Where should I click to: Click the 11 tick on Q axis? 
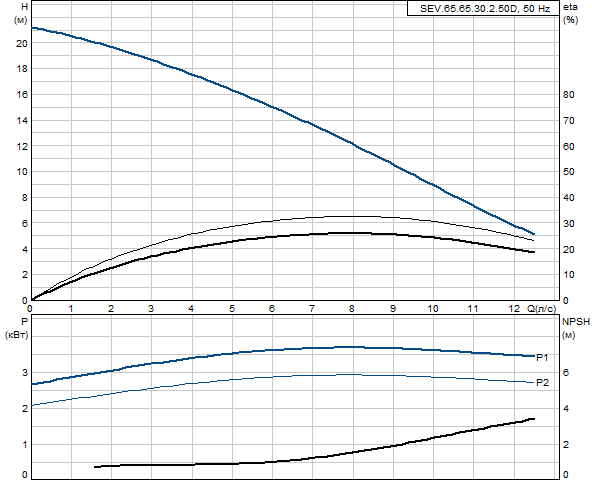tap(473, 309)
